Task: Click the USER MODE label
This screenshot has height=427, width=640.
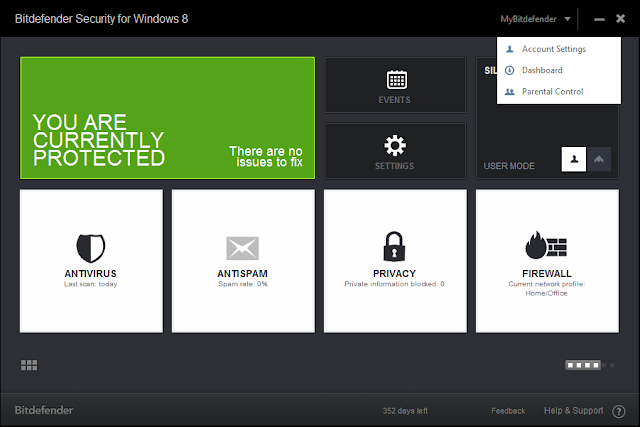Action: pyautogui.click(x=509, y=166)
